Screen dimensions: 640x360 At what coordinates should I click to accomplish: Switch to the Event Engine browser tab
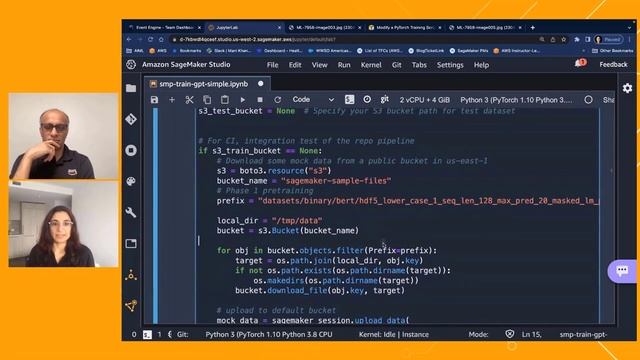(x=165, y=27)
